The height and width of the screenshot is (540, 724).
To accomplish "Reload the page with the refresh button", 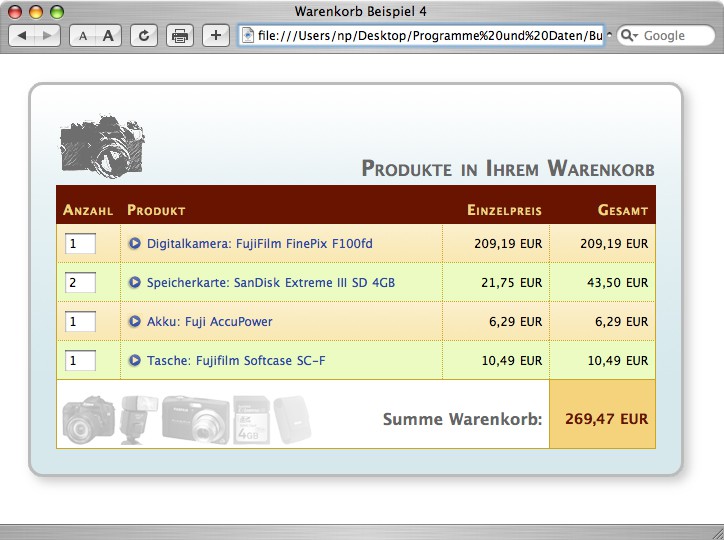I will pyautogui.click(x=144, y=36).
